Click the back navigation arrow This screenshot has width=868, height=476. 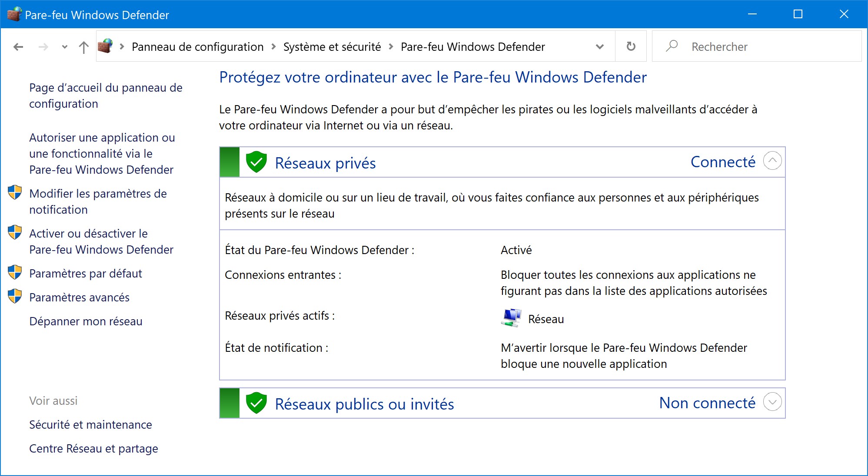pyautogui.click(x=18, y=47)
